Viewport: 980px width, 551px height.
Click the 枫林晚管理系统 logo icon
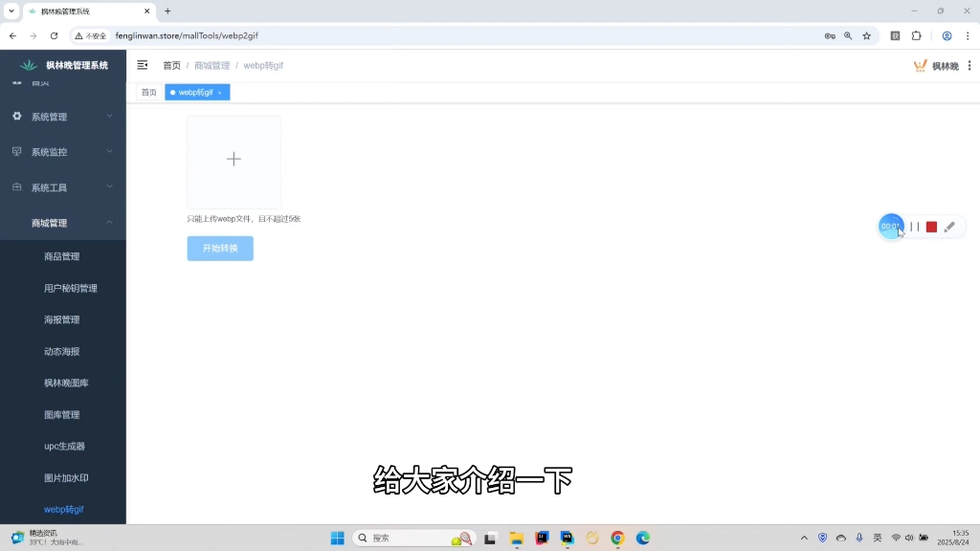(28, 65)
